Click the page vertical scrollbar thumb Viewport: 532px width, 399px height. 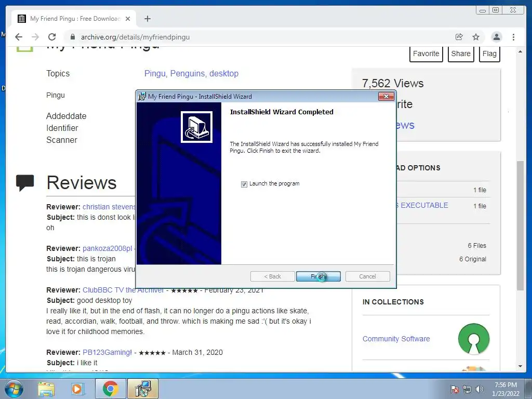coord(521,225)
